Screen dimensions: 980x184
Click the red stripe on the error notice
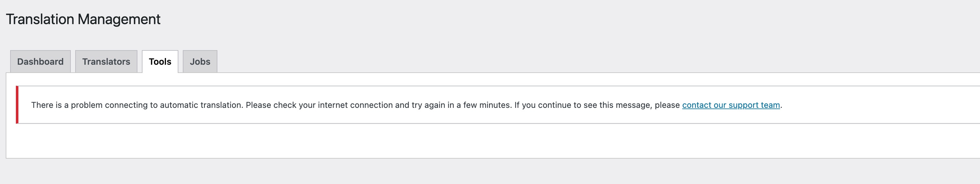coord(17,105)
